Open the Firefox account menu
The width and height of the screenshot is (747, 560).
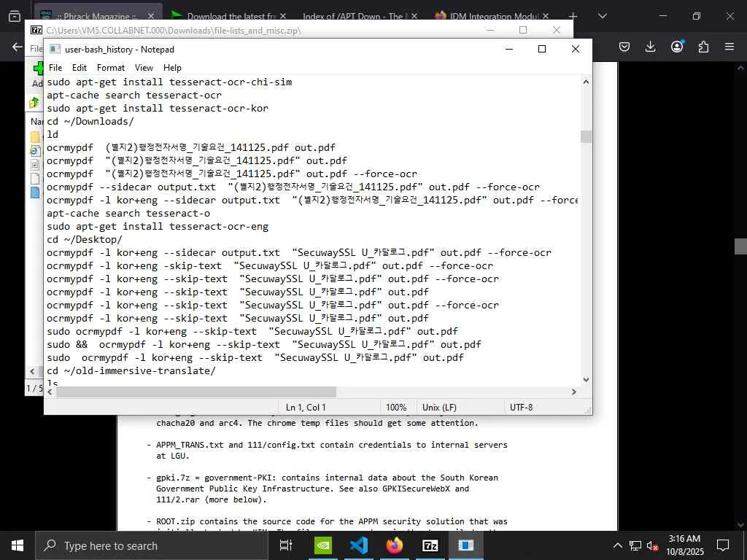(x=677, y=47)
